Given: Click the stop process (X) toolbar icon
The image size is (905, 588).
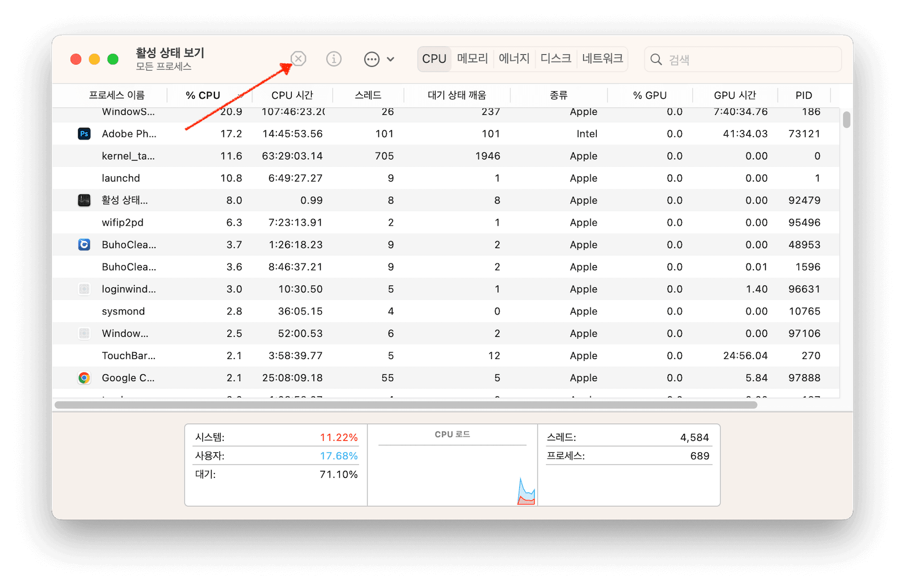Looking at the screenshot, I should 298,59.
